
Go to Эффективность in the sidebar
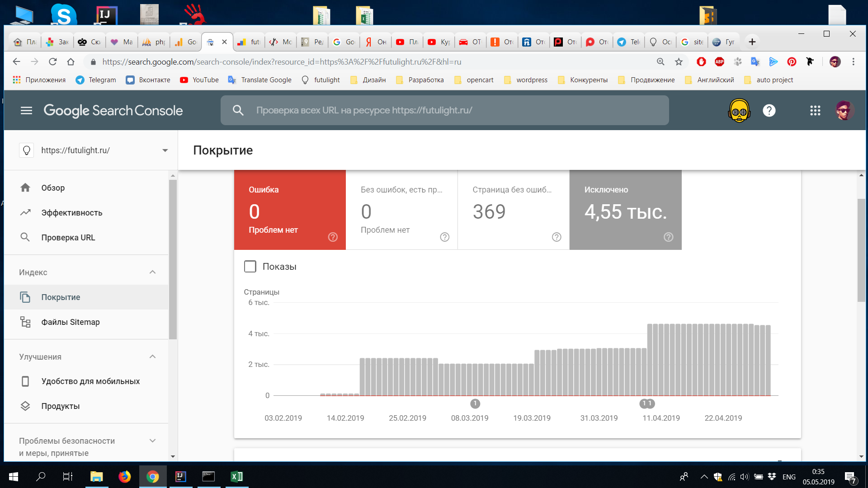[x=71, y=213]
